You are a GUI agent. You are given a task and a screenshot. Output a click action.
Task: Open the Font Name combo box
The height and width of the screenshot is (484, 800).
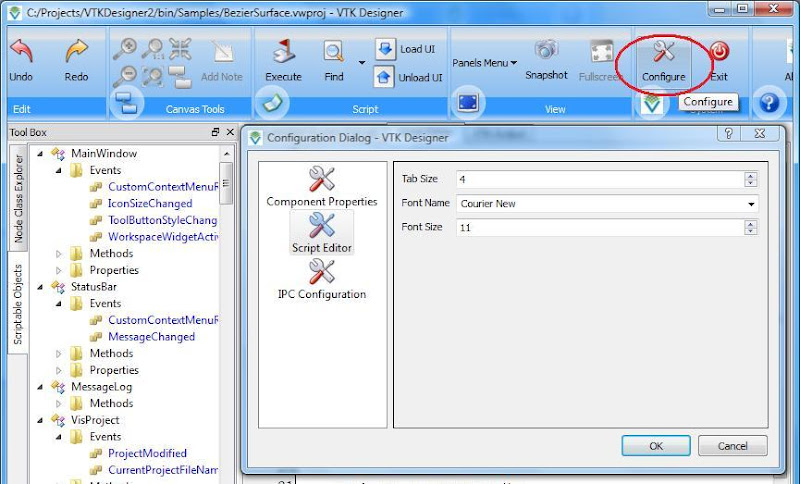pyautogui.click(x=607, y=203)
